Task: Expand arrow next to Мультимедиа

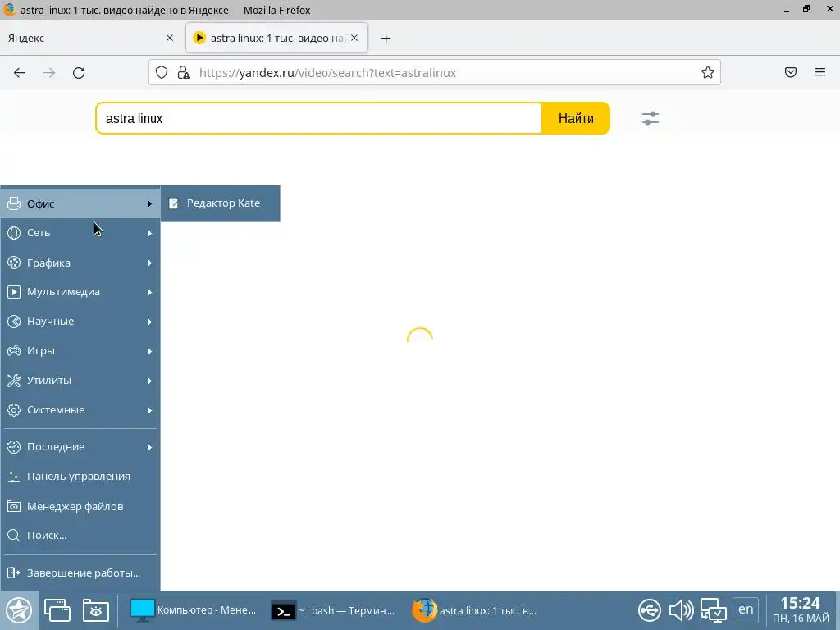Action: (150, 292)
